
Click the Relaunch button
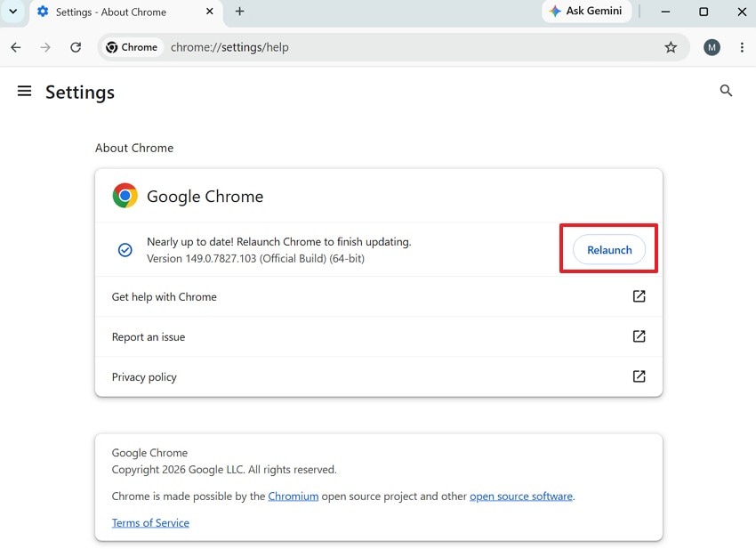tap(609, 249)
